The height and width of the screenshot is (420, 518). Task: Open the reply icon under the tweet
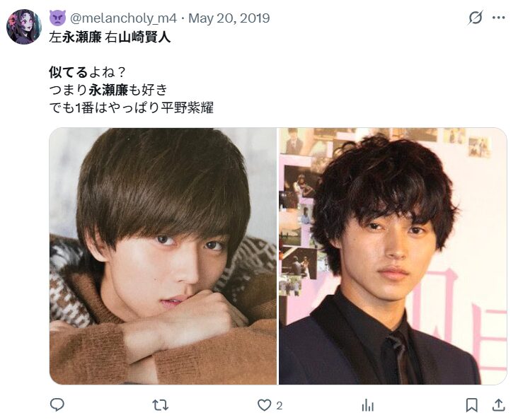click(57, 405)
